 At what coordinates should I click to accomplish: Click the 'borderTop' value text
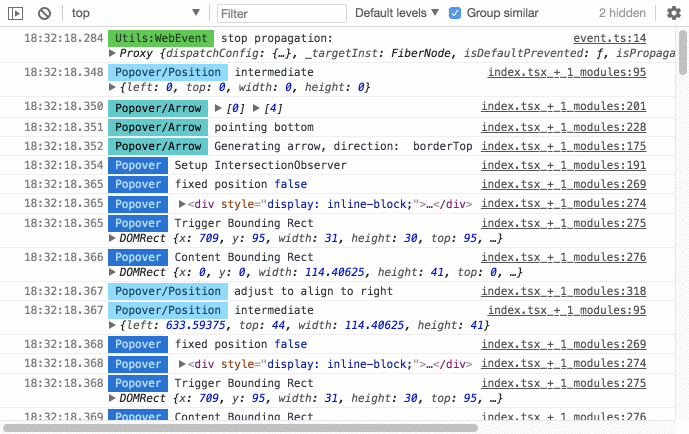click(x=442, y=146)
